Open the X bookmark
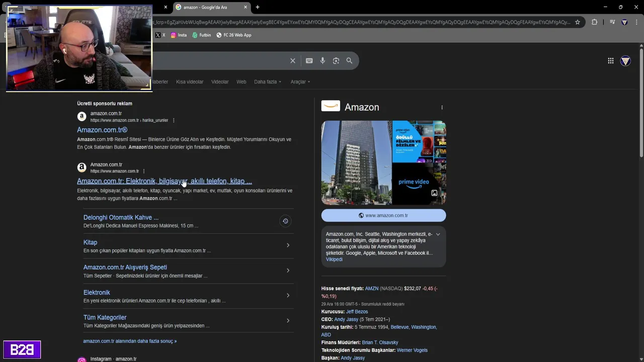 160,35
